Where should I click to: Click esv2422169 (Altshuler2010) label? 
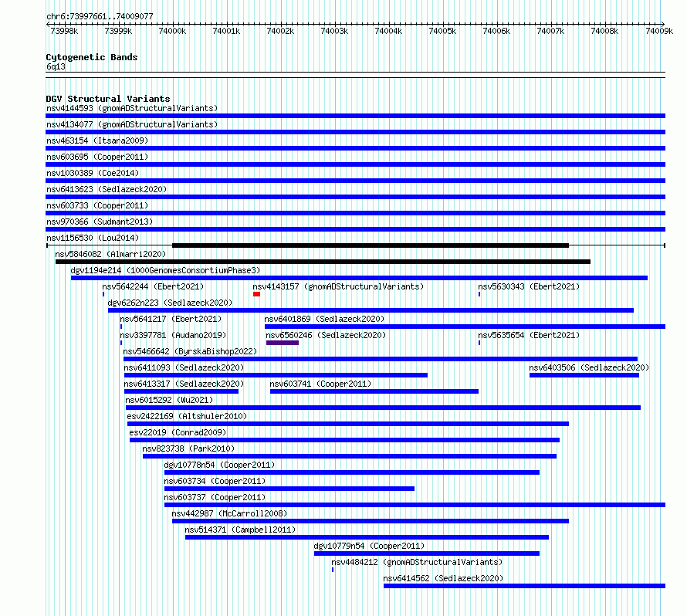pos(187,416)
